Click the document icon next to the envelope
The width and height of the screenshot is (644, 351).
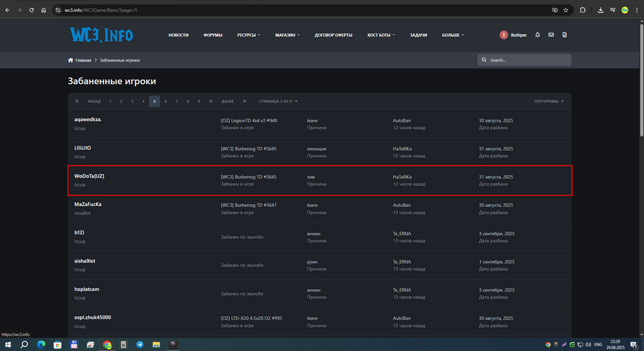[565, 35]
